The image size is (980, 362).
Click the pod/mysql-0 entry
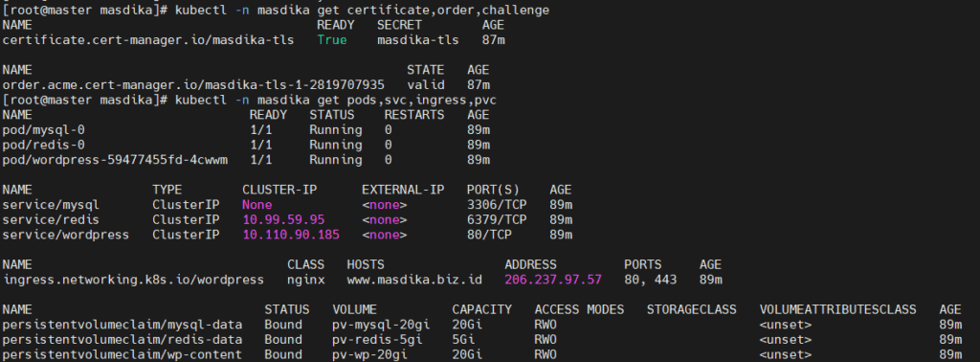point(43,130)
